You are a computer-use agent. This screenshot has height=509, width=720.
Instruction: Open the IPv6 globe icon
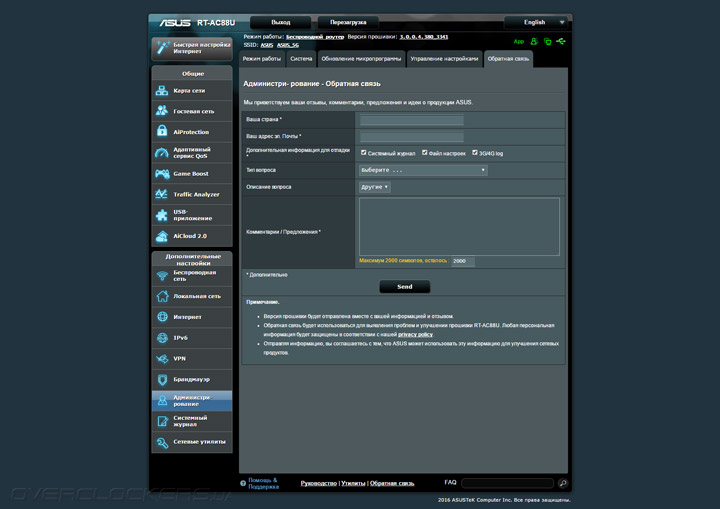pyautogui.click(x=162, y=338)
